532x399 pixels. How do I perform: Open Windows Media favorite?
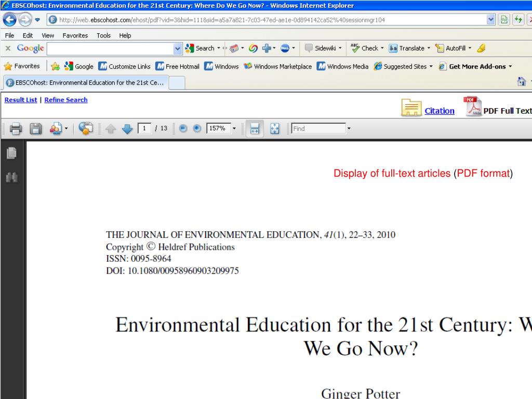pyautogui.click(x=342, y=66)
